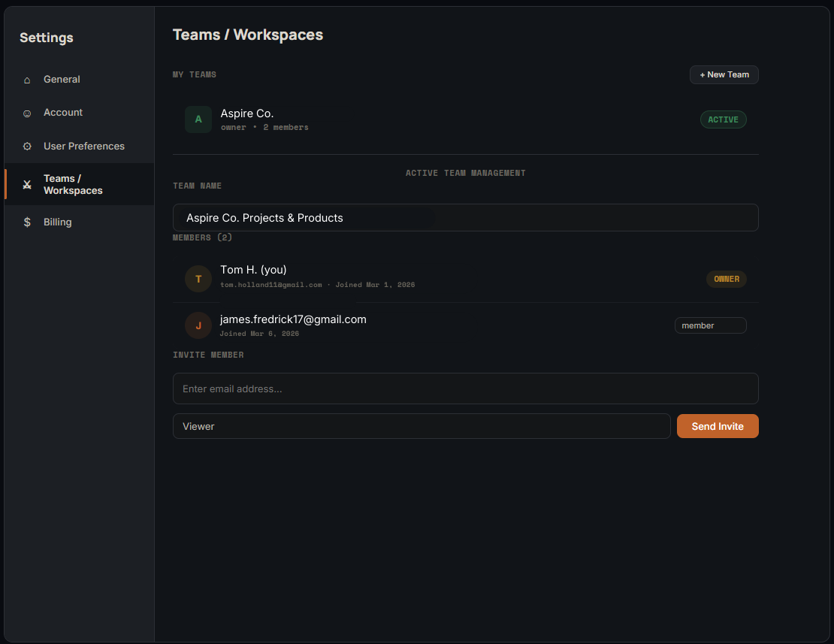Click the + New Team button
834x644 pixels.
[724, 74]
